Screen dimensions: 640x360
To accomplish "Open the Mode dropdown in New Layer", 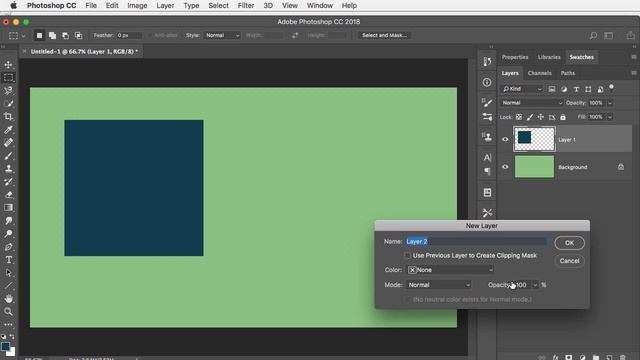I will click(439, 285).
